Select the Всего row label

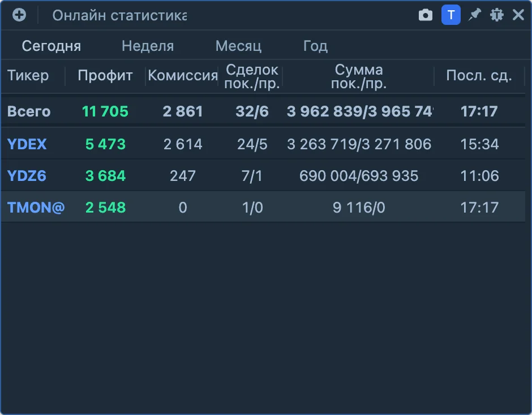[x=29, y=111]
